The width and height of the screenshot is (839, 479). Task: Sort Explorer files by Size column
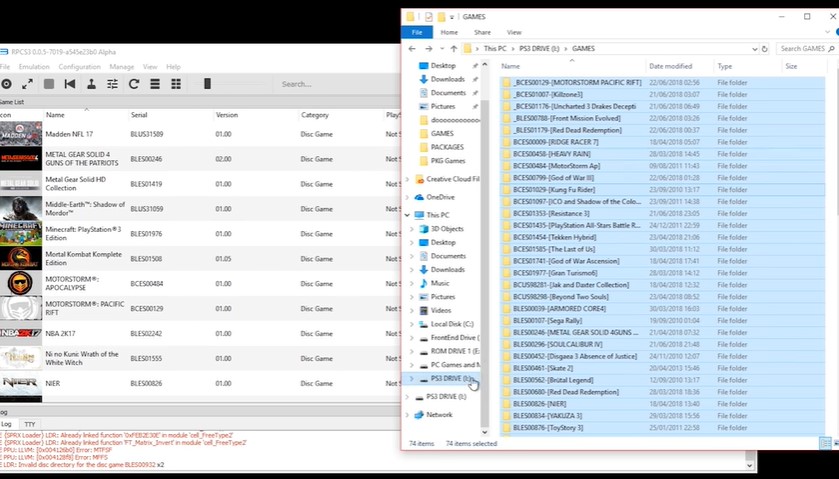click(x=791, y=66)
